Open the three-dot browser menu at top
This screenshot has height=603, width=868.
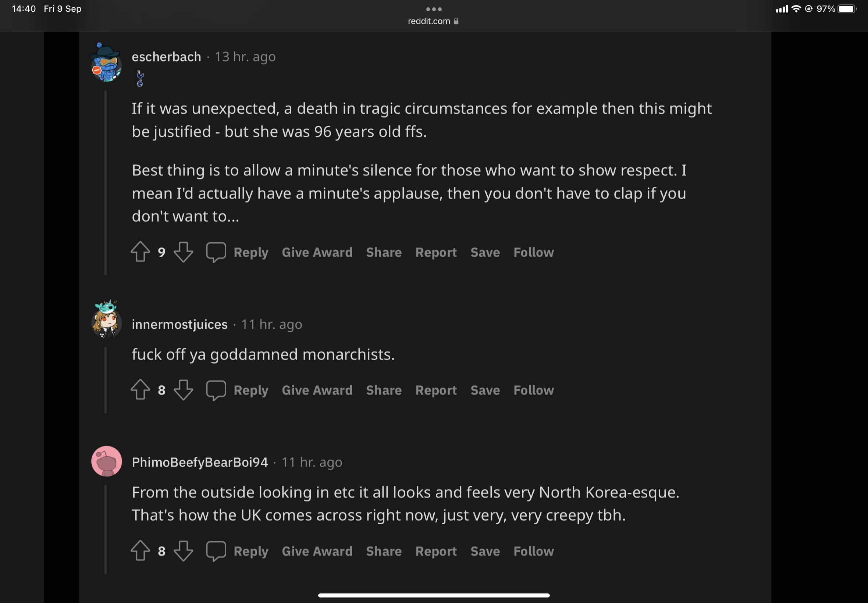tap(433, 9)
